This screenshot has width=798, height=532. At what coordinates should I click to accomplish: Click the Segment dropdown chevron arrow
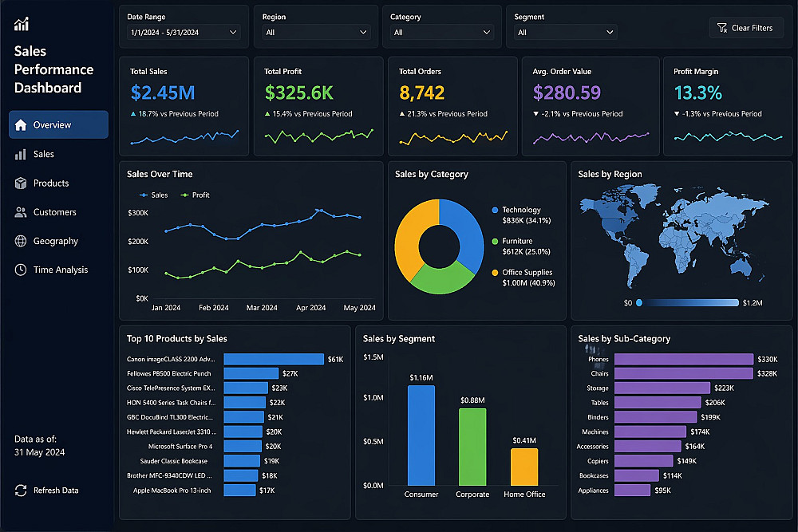(x=610, y=32)
